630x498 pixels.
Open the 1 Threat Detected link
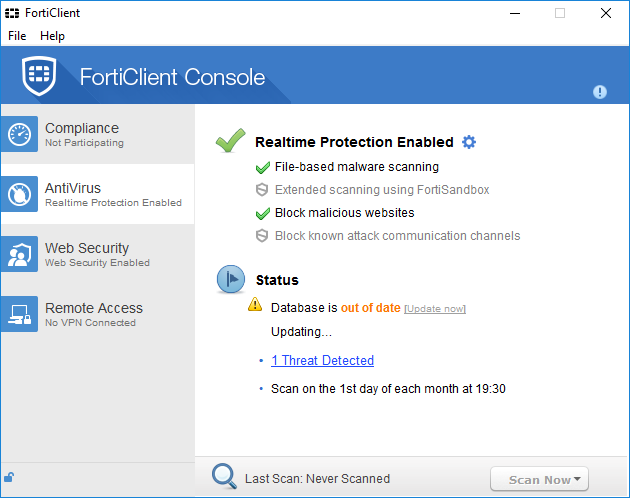[322, 361]
